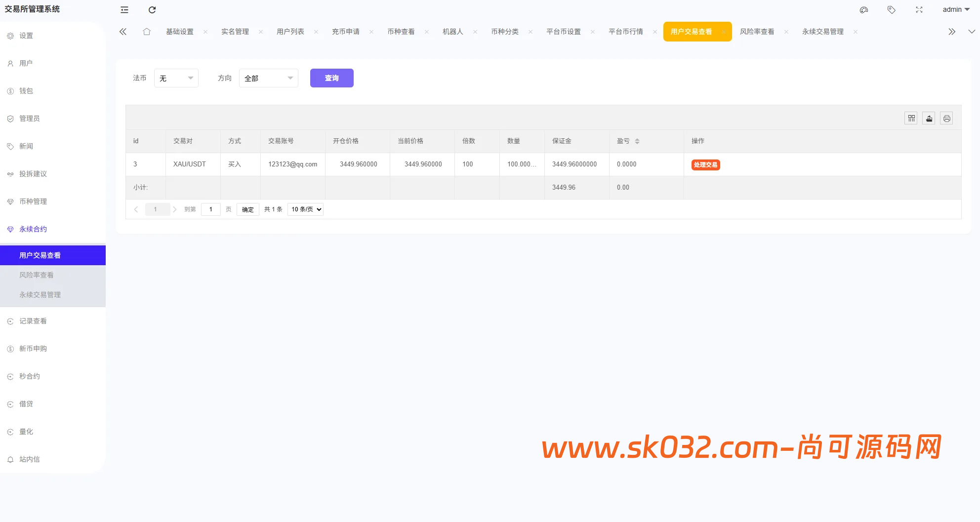The height and width of the screenshot is (522, 980).
Task: Expand the 币种管理 sidebar menu
Action: pos(53,201)
